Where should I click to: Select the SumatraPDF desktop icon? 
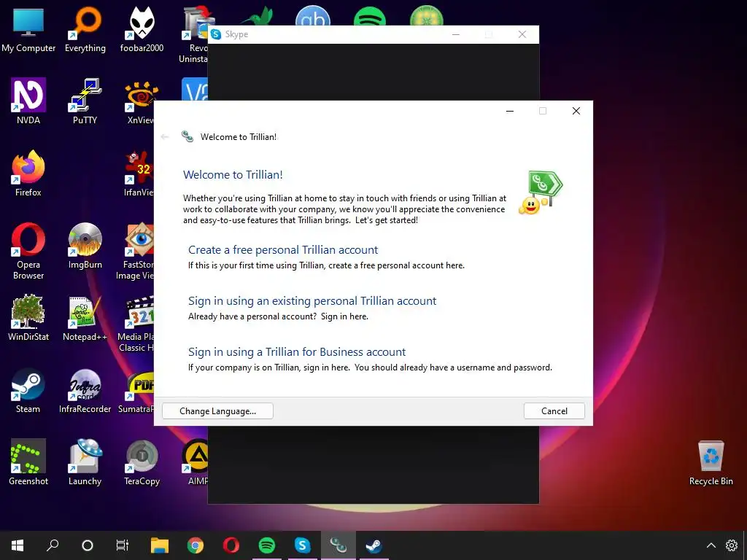(136, 391)
